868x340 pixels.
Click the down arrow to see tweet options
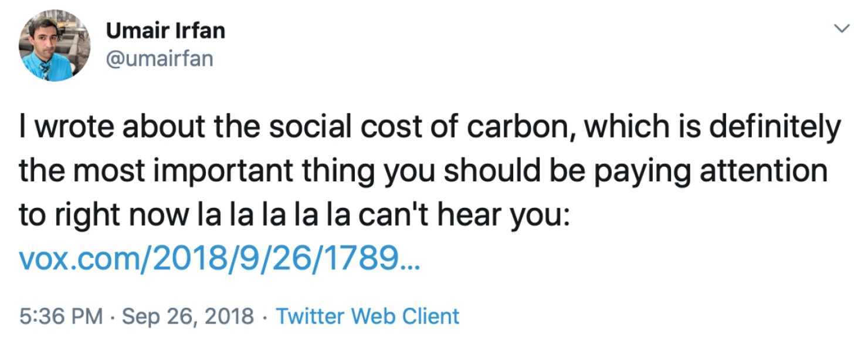(x=843, y=27)
